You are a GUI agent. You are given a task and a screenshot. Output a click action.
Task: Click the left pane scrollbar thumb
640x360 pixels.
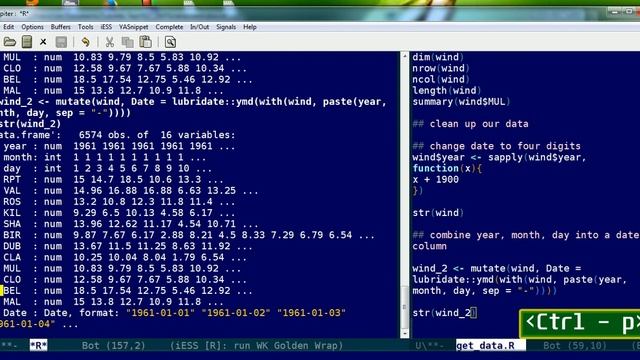(x=404, y=307)
